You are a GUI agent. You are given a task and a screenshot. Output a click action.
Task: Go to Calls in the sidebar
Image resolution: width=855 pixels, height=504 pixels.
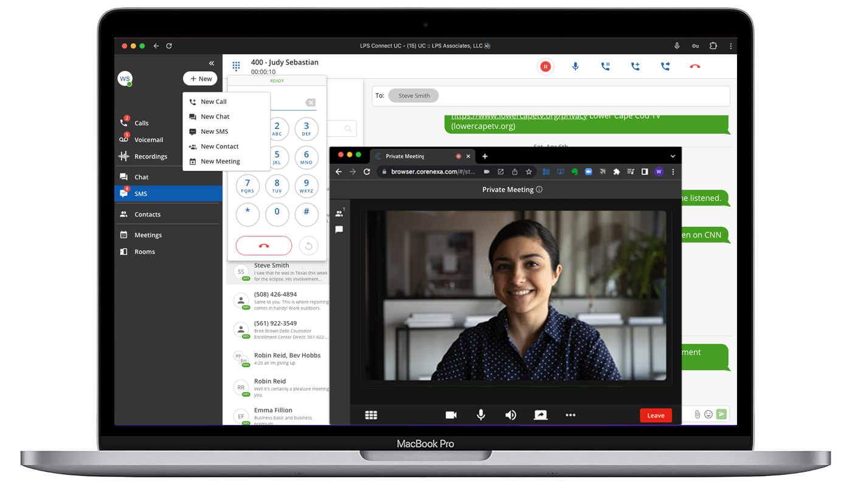(x=168, y=123)
